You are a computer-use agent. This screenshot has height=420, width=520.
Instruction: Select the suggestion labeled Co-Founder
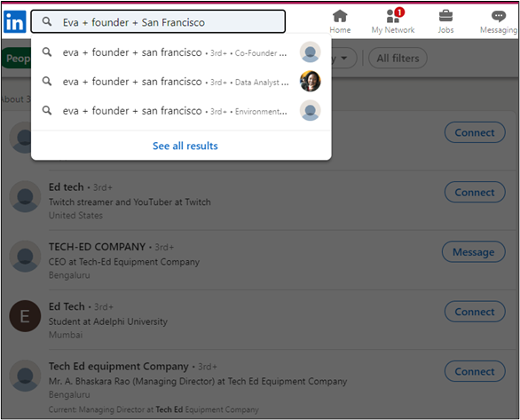tap(181, 52)
